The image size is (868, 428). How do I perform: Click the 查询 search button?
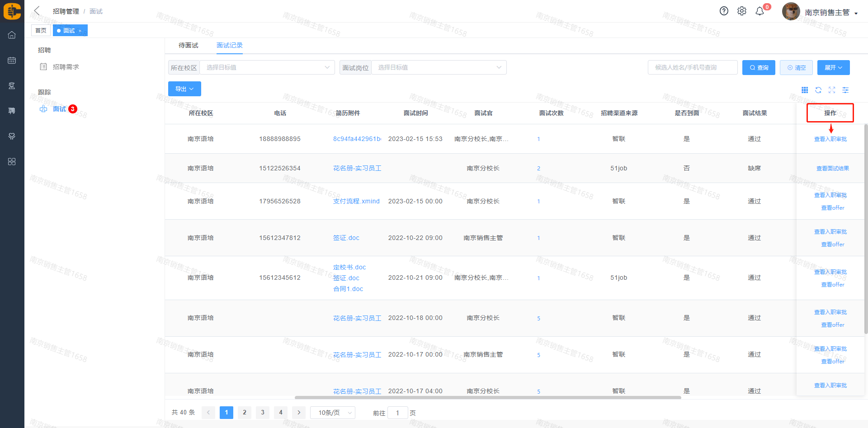tap(759, 68)
